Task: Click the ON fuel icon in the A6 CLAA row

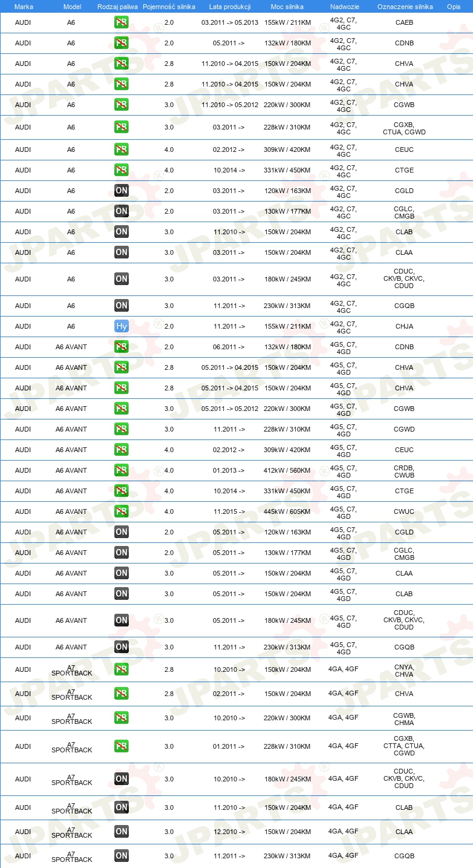Action: (121, 252)
